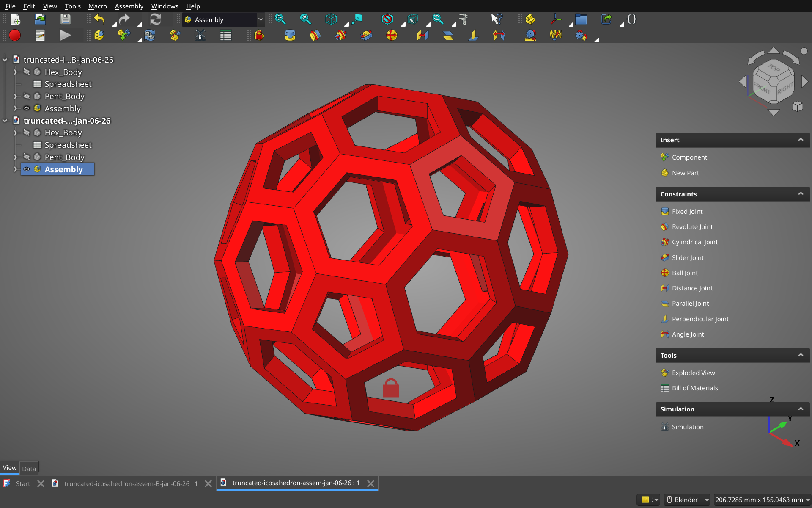The height and width of the screenshot is (508, 812).
Task: Switch to the assem-B document tab
Action: tap(131, 483)
